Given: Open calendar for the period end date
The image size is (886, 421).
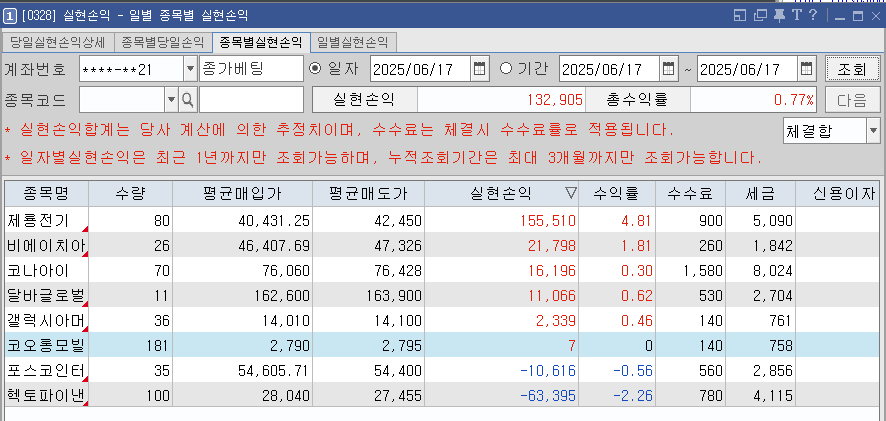Looking at the screenshot, I should click(806, 69).
